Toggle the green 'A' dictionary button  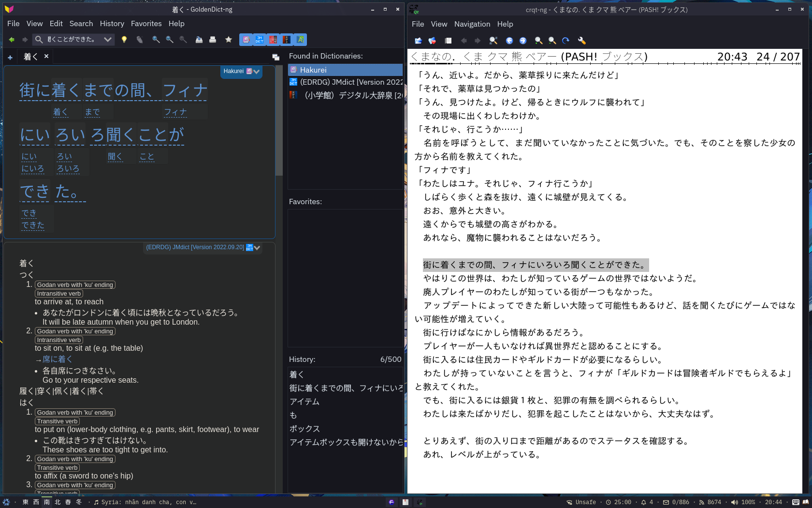(300, 40)
